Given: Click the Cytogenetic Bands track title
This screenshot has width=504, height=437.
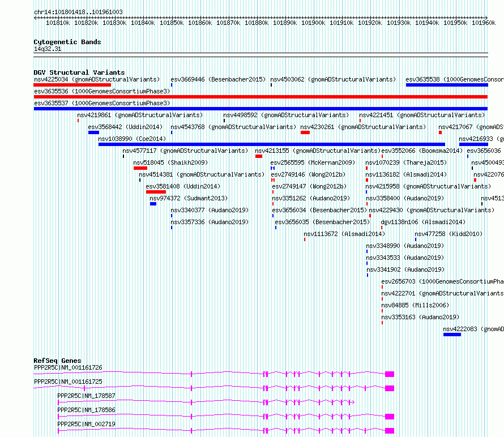Looking at the screenshot, I should 67,42.
